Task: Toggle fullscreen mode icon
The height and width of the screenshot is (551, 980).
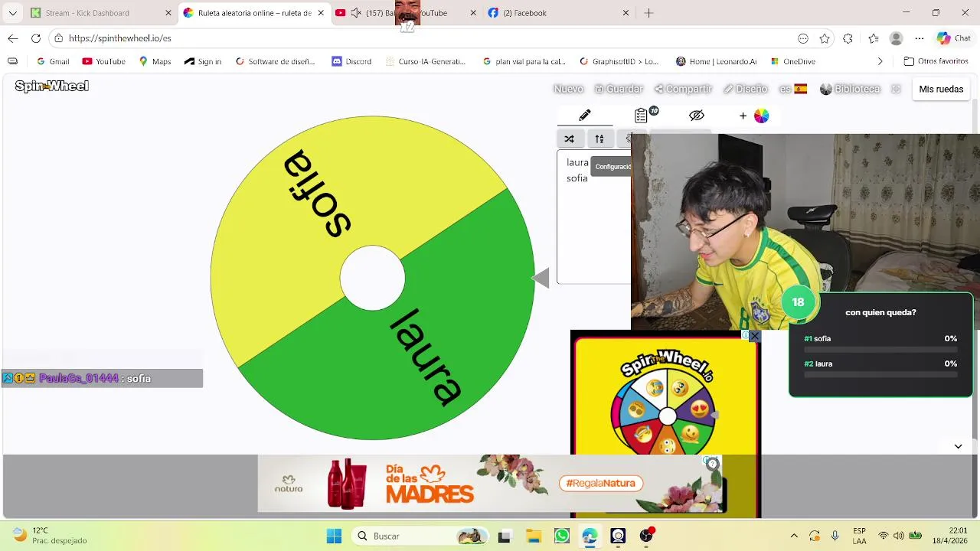Action: tap(897, 89)
